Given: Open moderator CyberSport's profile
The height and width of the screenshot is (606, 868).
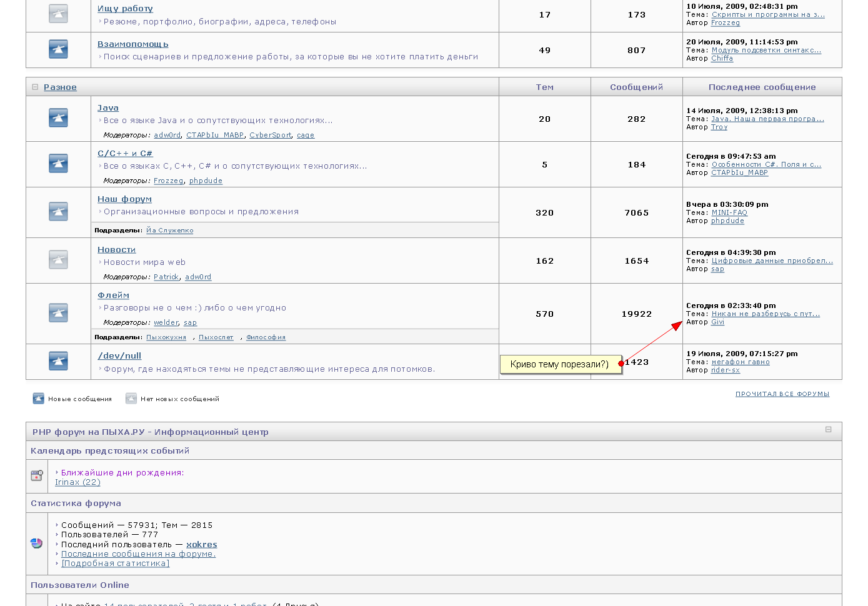Looking at the screenshot, I should [x=270, y=136].
